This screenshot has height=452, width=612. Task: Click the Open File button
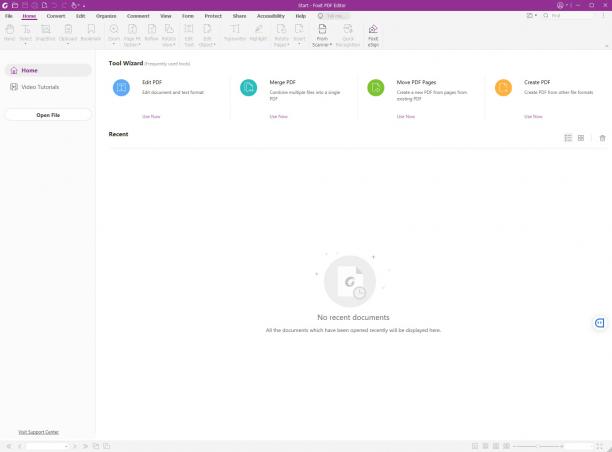click(x=48, y=115)
